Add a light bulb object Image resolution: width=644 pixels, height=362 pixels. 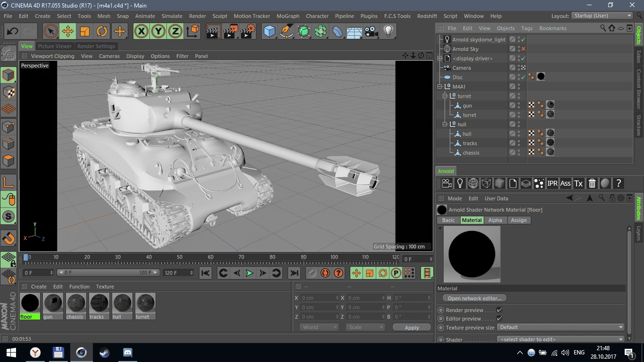point(388,32)
